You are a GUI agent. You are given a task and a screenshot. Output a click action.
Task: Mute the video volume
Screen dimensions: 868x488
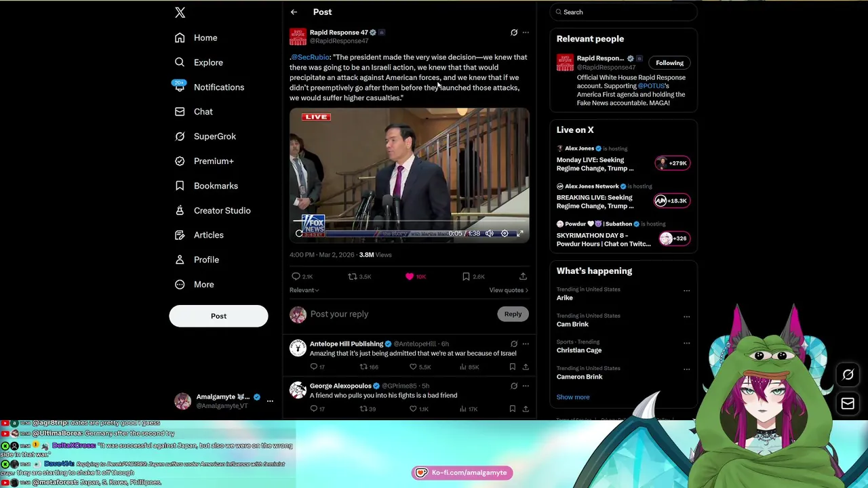[490, 234]
